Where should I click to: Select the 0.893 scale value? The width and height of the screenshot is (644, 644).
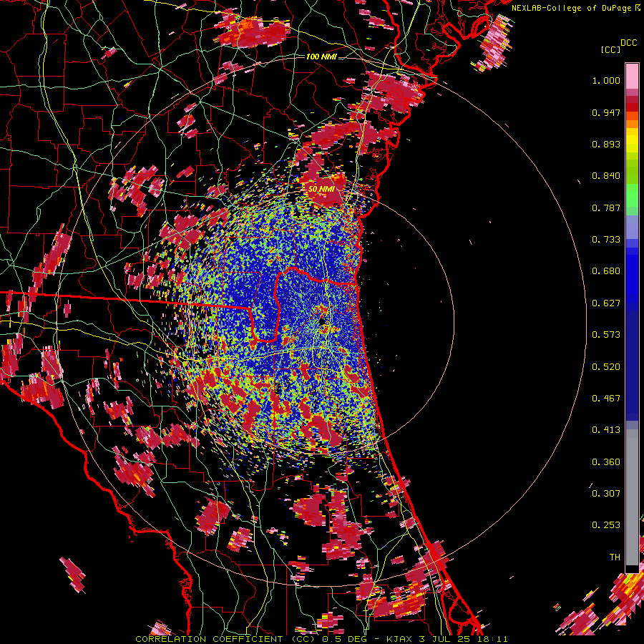click(606, 144)
